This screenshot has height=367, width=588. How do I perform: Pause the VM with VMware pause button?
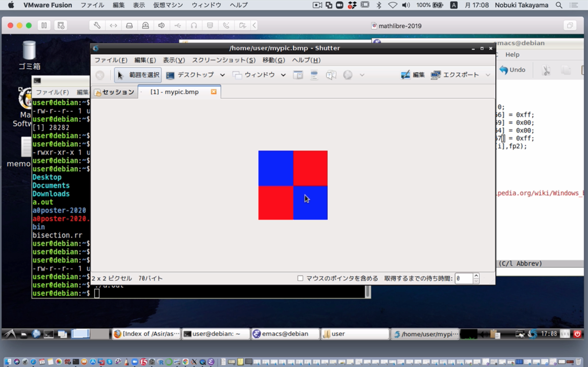click(x=44, y=25)
